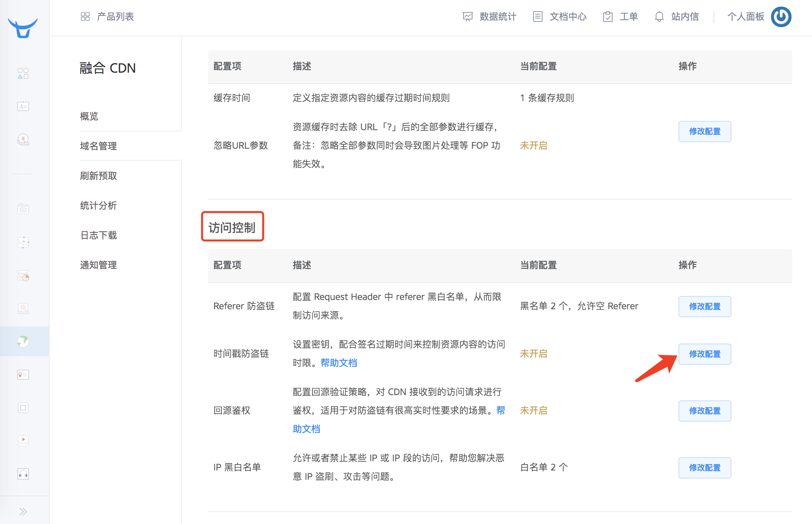Image resolution: width=812 pixels, height=524 pixels.
Task: Click 修改配置 for 时间戳防盗链
Action: tap(705, 354)
